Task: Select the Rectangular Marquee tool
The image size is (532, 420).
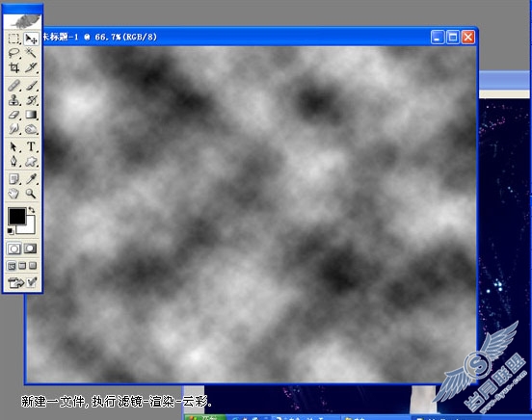Action: [13, 39]
